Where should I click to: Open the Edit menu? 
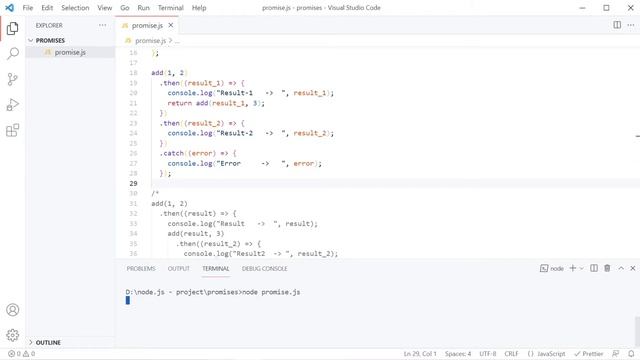[x=47, y=8]
